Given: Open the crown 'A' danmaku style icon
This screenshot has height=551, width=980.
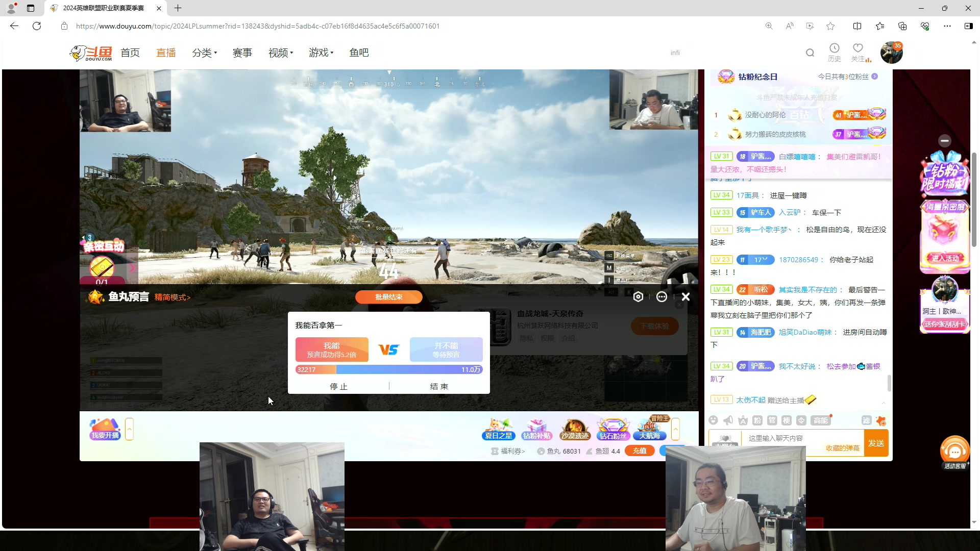Looking at the screenshot, I should (743, 420).
